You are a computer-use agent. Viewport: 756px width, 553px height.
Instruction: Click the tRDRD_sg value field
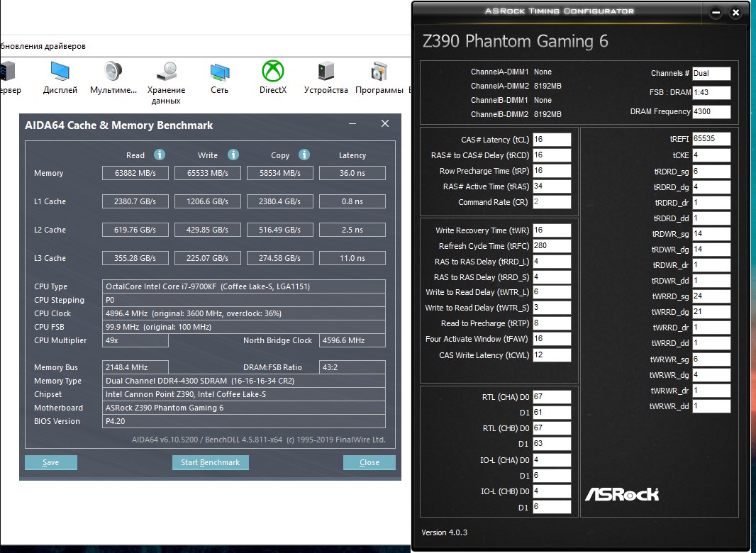[711, 171]
